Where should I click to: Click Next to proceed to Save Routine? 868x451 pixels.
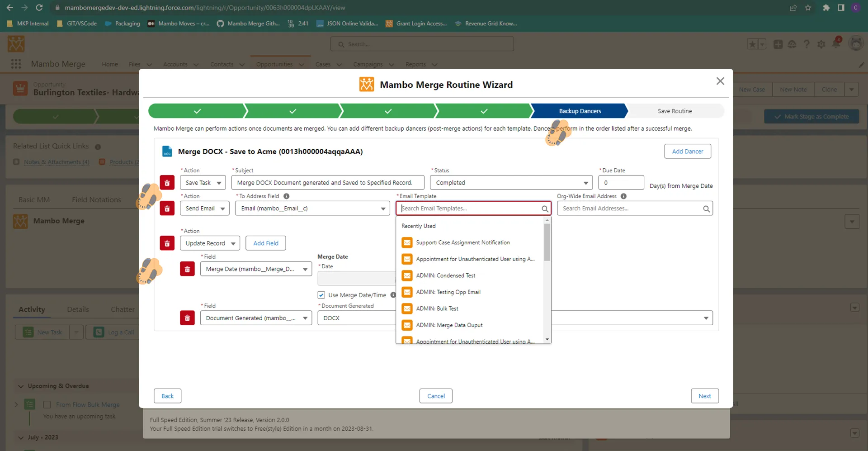(705, 396)
